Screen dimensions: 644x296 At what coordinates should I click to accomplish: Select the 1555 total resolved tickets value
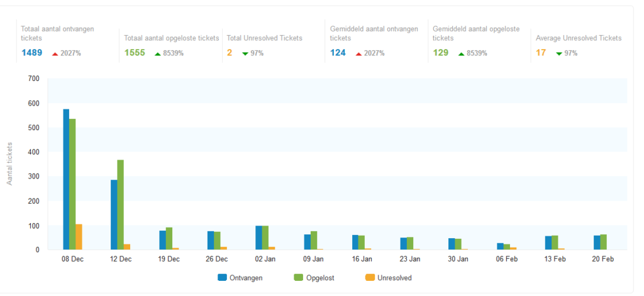(x=135, y=53)
